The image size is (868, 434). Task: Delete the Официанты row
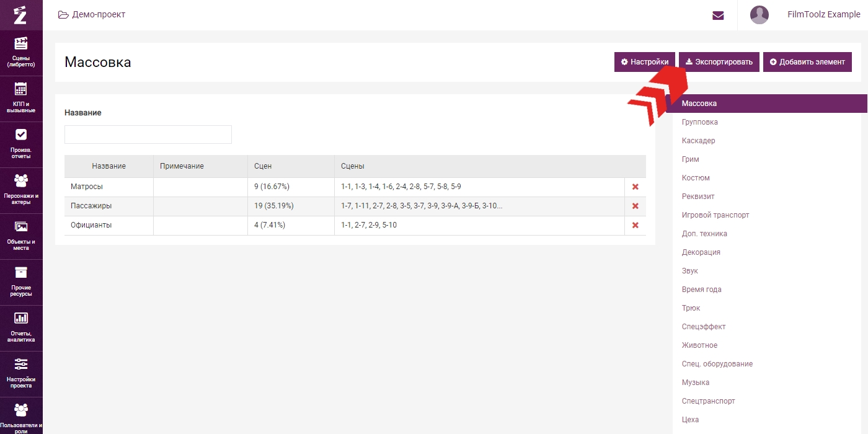[635, 225]
